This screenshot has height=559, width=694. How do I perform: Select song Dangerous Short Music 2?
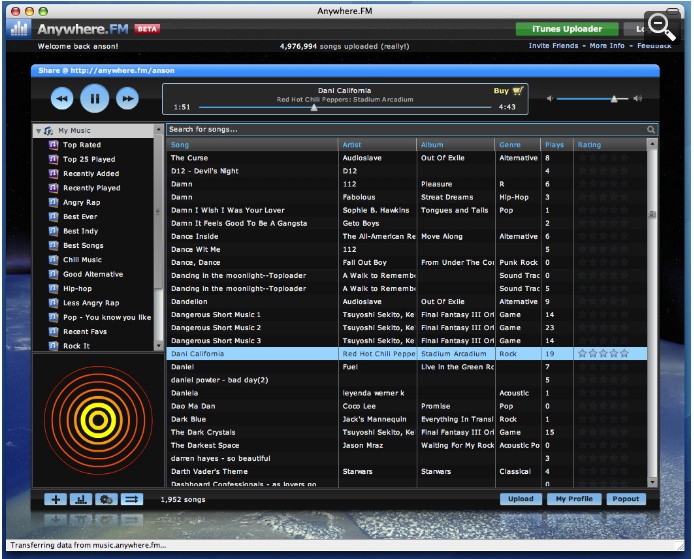(407, 328)
